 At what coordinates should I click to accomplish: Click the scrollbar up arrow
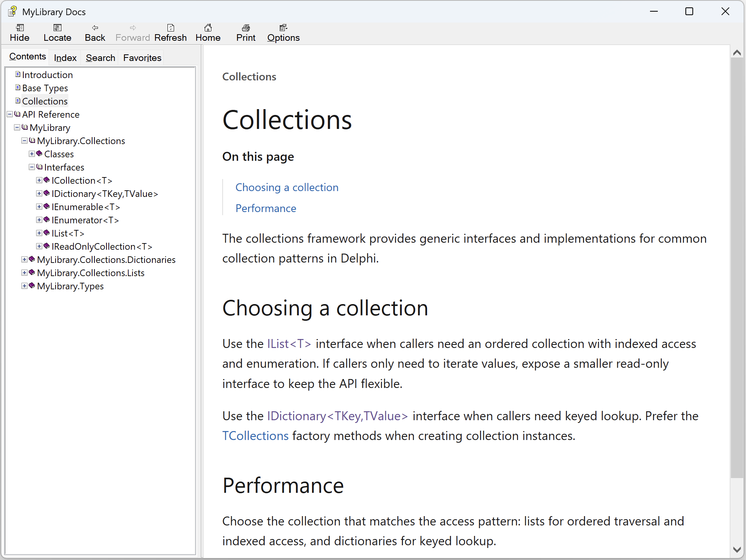coord(737,52)
